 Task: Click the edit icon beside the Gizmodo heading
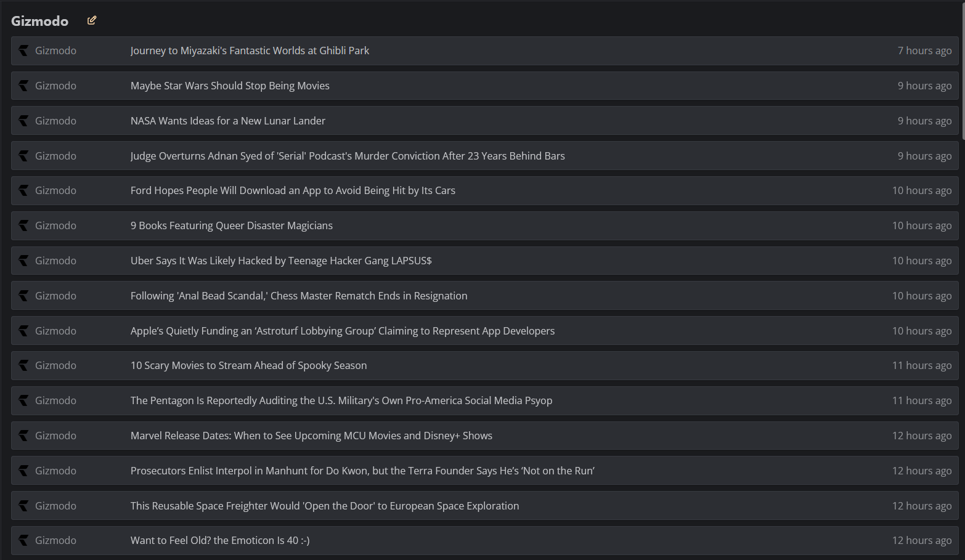pos(92,20)
